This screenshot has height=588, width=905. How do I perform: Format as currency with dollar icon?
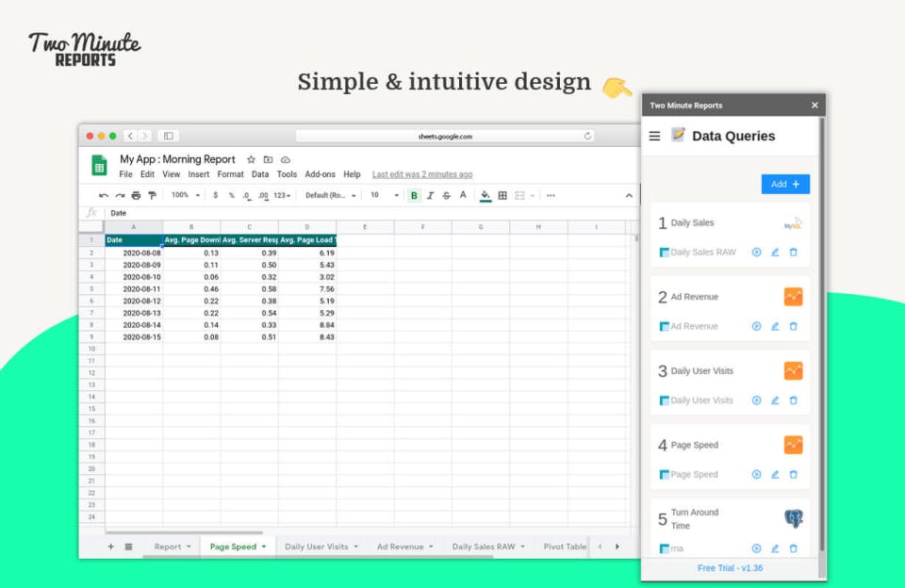[x=215, y=196]
